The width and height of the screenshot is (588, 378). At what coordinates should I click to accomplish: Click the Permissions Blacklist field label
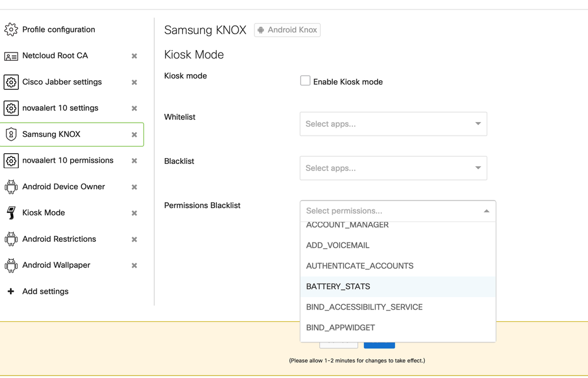coord(202,205)
